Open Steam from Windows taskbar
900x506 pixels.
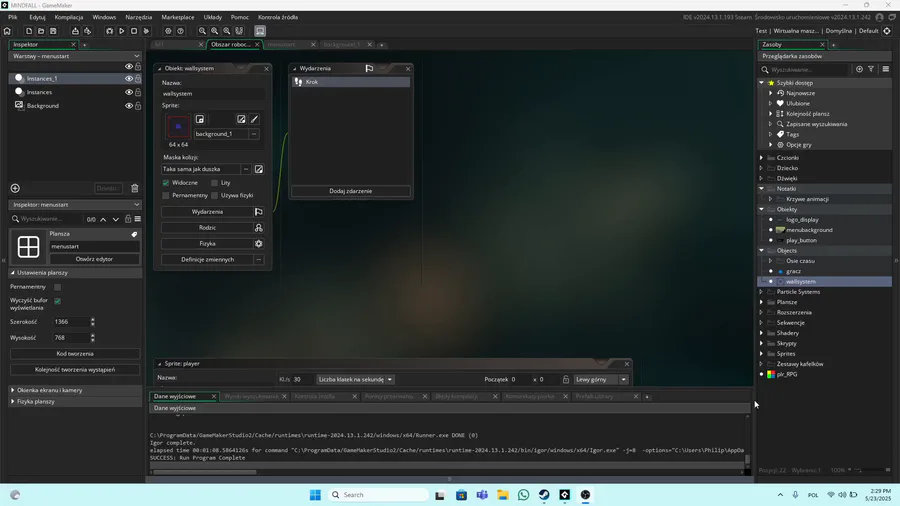[x=544, y=495]
